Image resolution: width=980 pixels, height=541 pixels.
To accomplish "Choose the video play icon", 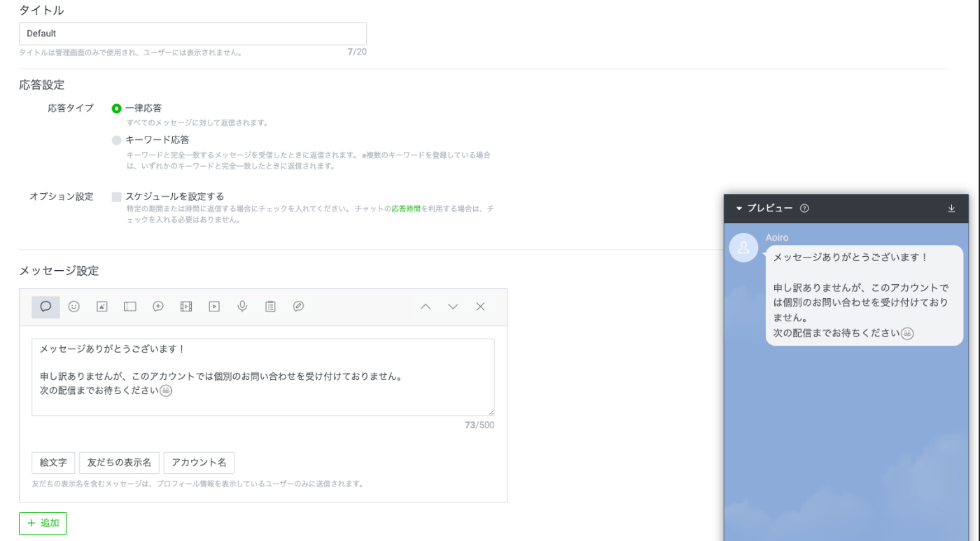I will pos(214,307).
